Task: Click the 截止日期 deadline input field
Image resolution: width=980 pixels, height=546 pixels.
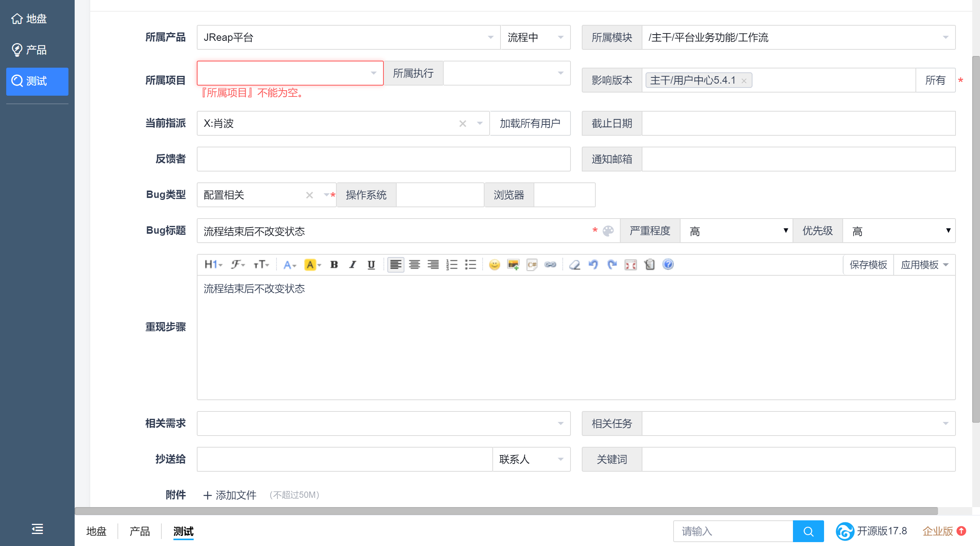Action: click(x=798, y=123)
